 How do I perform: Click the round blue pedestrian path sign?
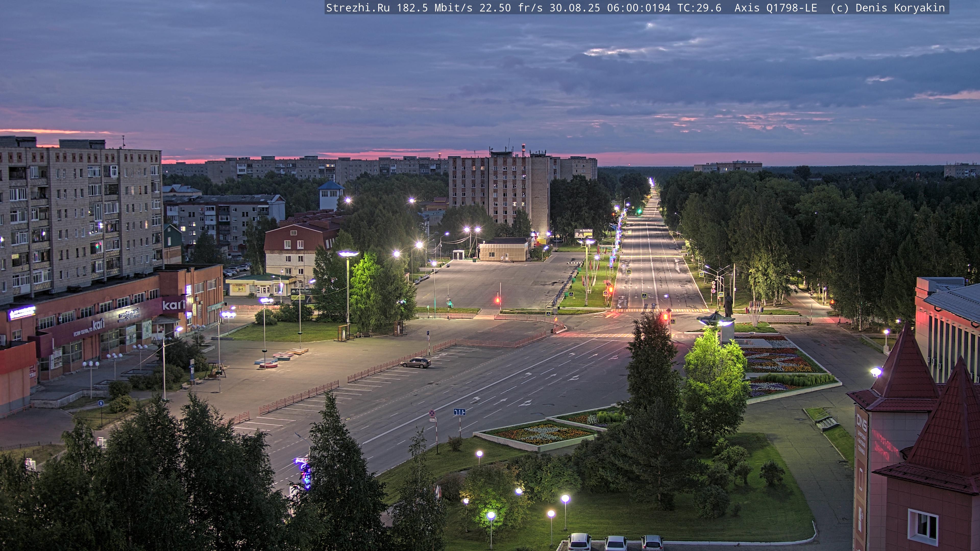[101, 403]
